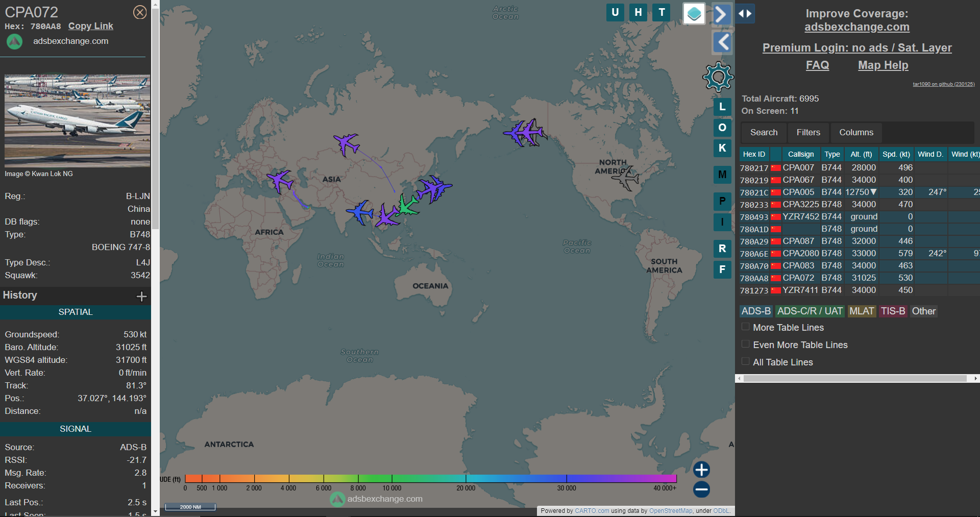This screenshot has width=980, height=517.
Task: Open the tar1090 on github link
Action: coord(944,84)
